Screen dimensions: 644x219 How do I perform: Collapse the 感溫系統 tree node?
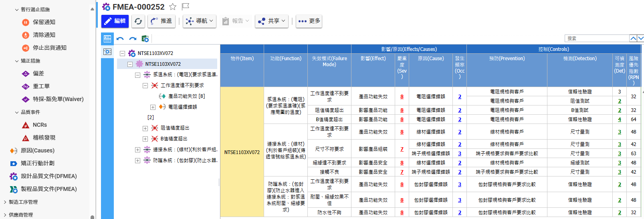click(x=137, y=75)
